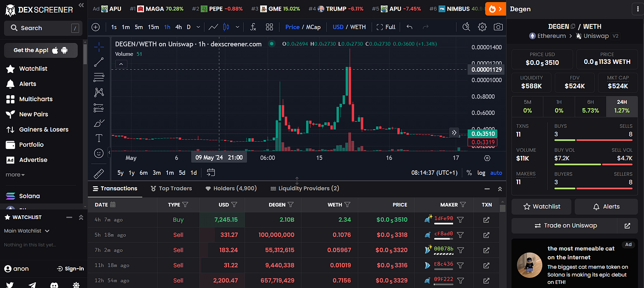Open the emoji icons tool
This screenshot has height=288, width=644.
(98, 153)
